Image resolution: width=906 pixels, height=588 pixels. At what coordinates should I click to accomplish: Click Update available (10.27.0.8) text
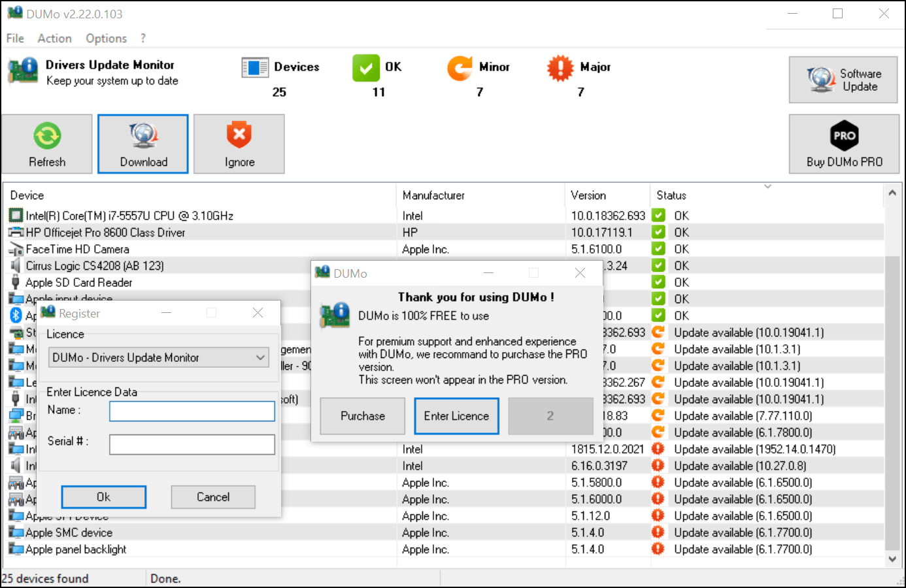click(x=740, y=466)
